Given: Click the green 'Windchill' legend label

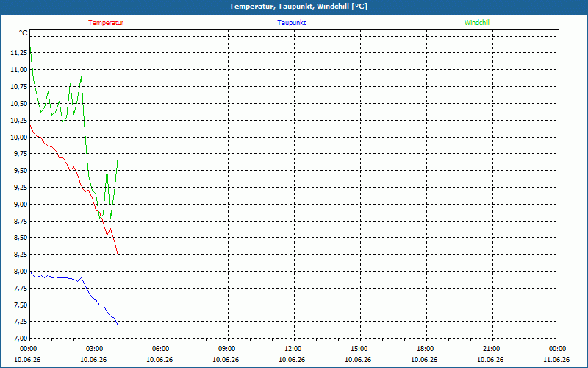Looking at the screenshot, I should point(477,23).
